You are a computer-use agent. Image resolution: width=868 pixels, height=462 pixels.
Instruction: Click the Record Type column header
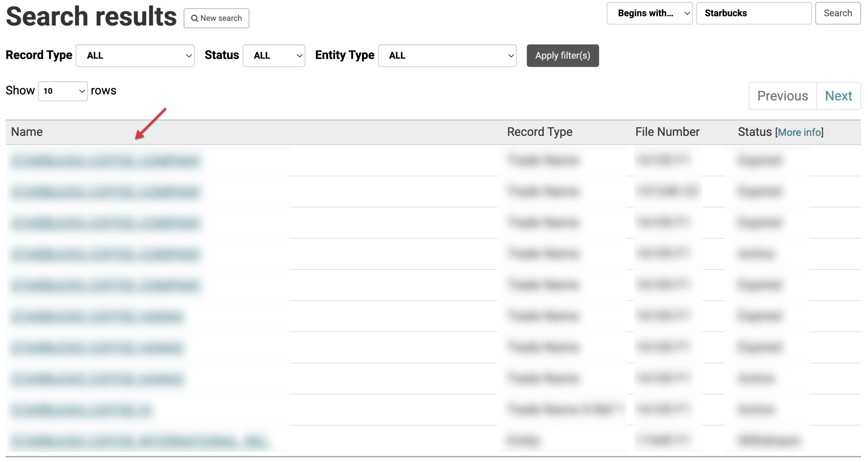(539, 132)
